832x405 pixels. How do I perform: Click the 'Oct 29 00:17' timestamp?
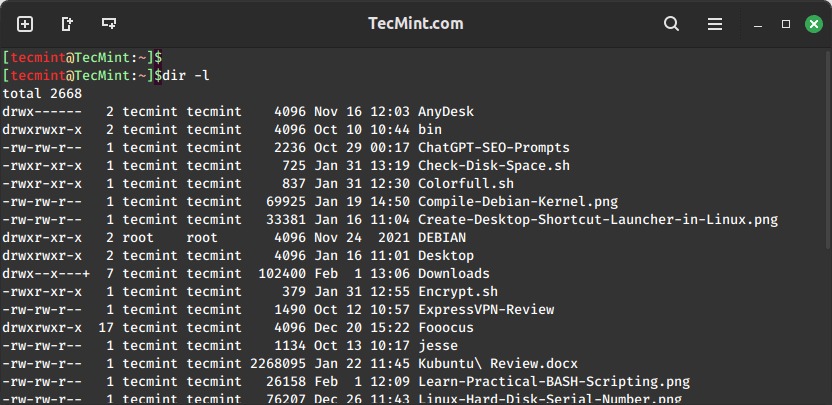click(x=362, y=148)
